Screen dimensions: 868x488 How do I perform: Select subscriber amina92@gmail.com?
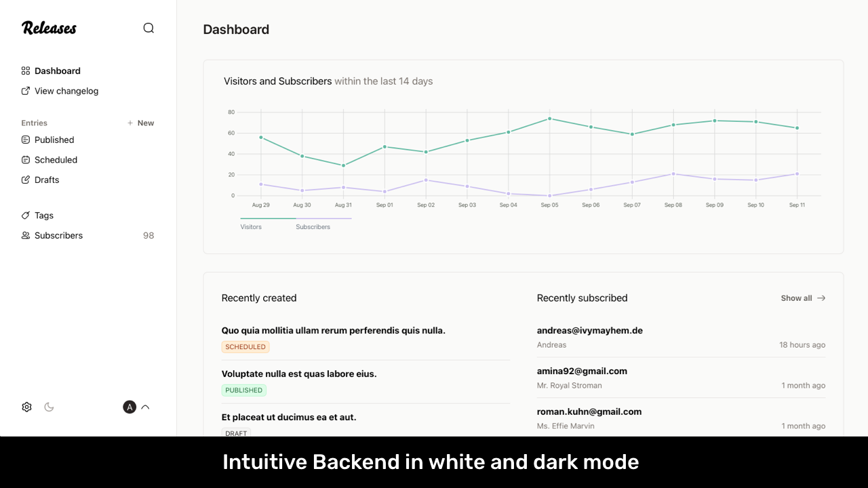(x=582, y=371)
